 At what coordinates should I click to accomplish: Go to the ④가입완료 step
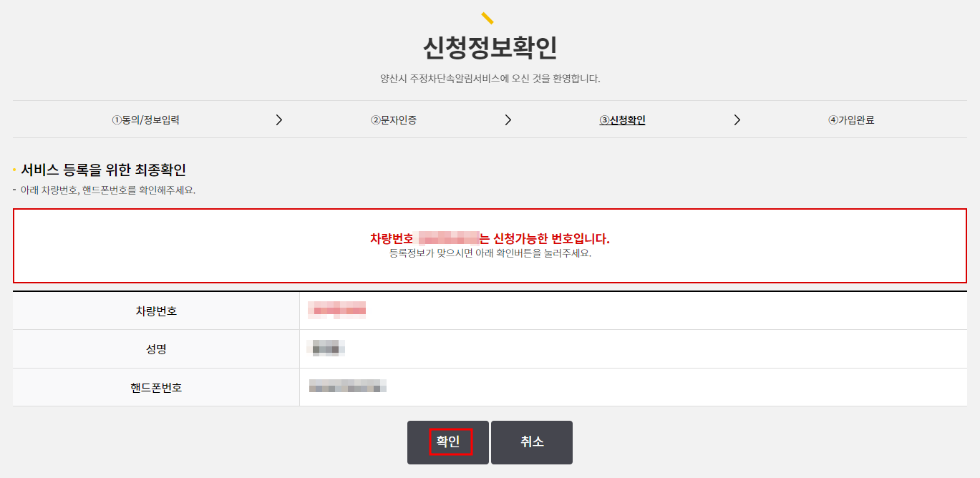coord(853,119)
